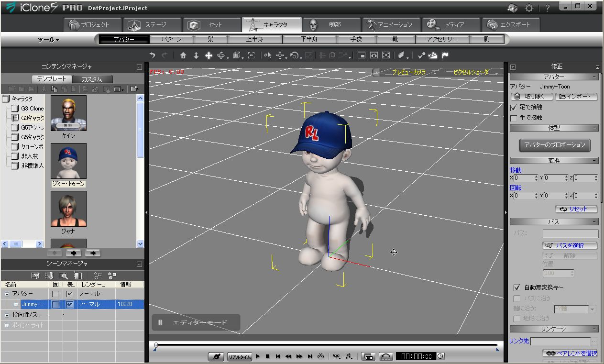Click the eye preview window icon
The height and width of the screenshot is (364, 604).
click(374, 55)
